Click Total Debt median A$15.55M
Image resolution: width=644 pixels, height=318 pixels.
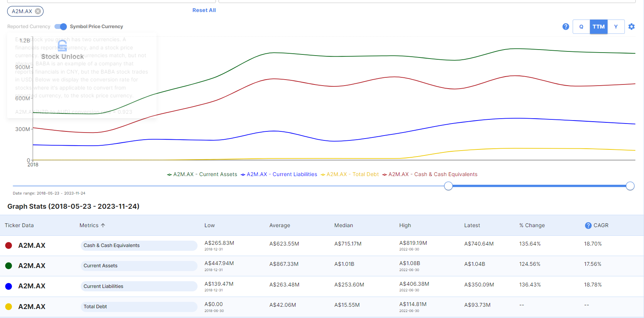click(347, 305)
